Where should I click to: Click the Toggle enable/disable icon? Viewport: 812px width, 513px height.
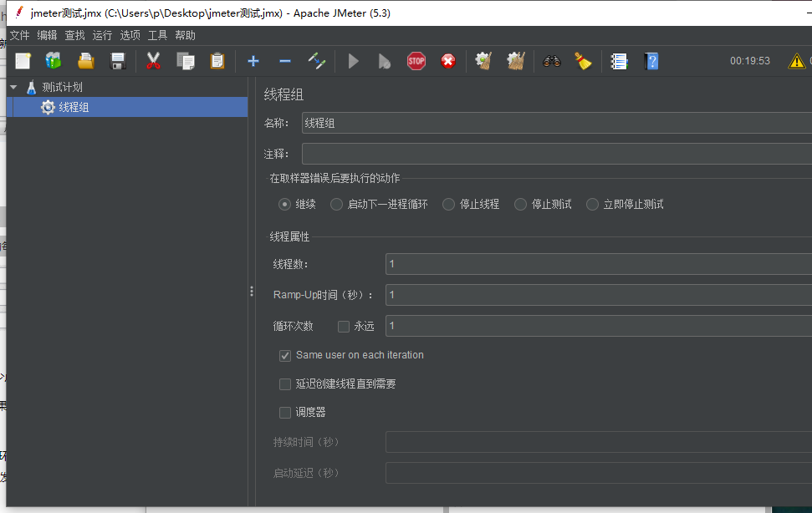pyautogui.click(x=316, y=61)
